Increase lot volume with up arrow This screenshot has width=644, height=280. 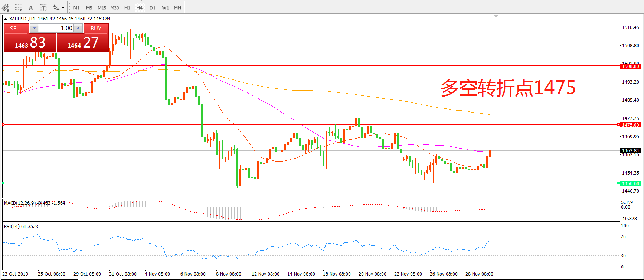(x=78, y=28)
